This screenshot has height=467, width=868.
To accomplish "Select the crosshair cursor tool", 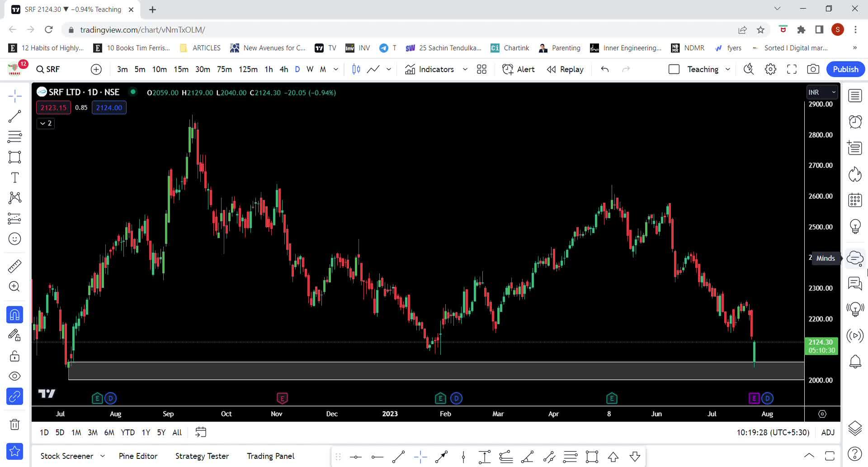I will tap(15, 96).
